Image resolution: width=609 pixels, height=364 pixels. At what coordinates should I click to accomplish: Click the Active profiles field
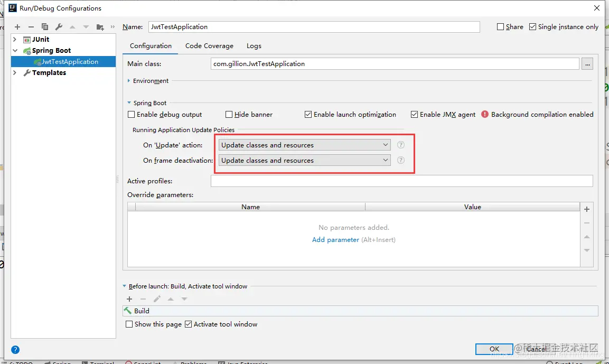(401, 181)
